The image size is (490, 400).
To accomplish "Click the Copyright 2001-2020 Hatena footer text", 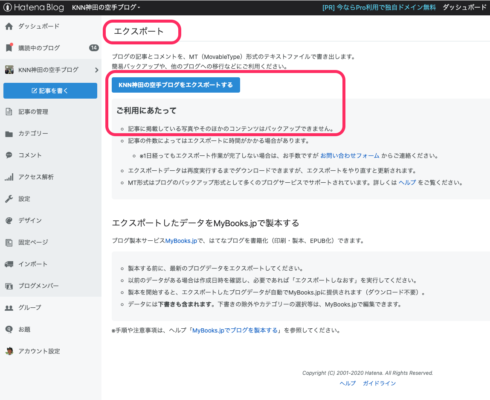I will click(367, 373).
